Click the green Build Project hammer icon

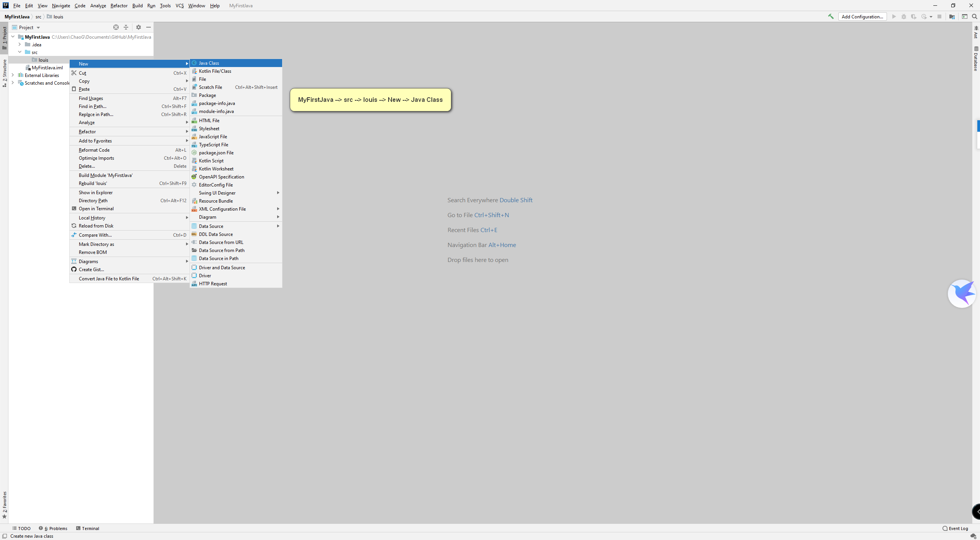coord(831,16)
